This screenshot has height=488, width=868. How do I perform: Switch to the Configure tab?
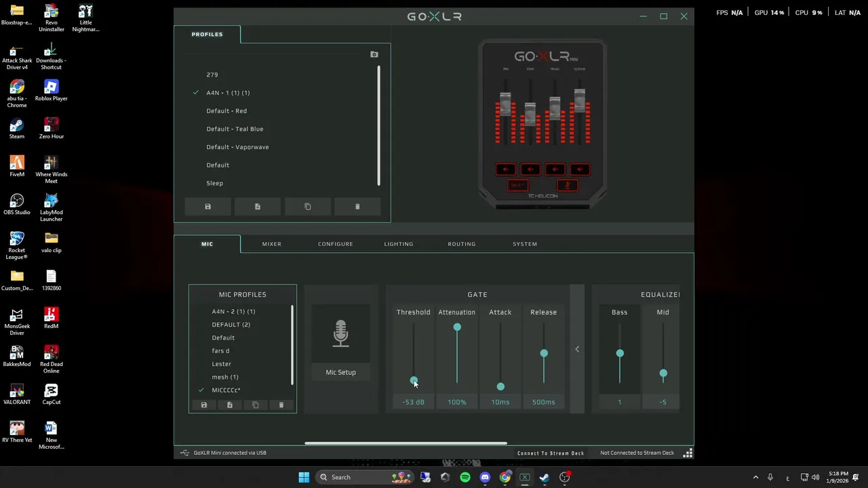point(336,244)
